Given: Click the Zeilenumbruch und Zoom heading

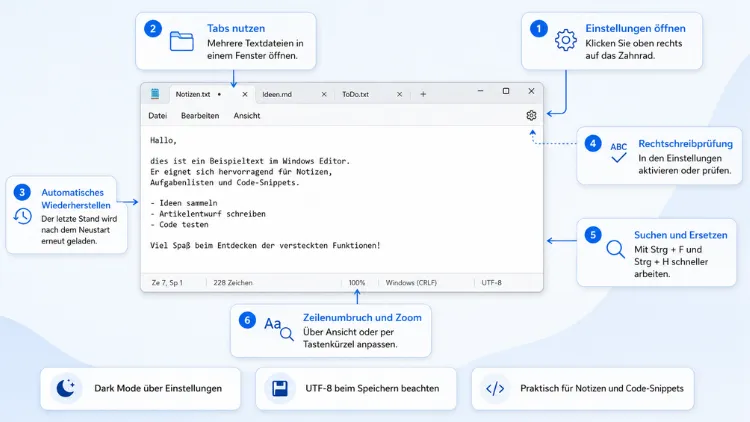Looking at the screenshot, I should [362, 317].
